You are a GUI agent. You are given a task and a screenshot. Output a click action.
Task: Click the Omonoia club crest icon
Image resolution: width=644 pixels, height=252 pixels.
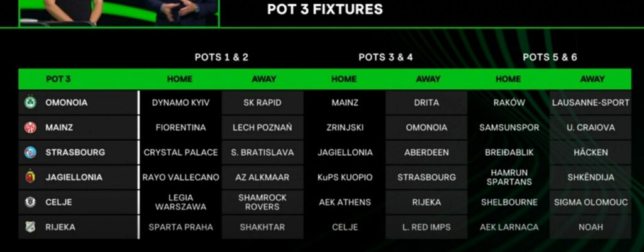point(30,102)
